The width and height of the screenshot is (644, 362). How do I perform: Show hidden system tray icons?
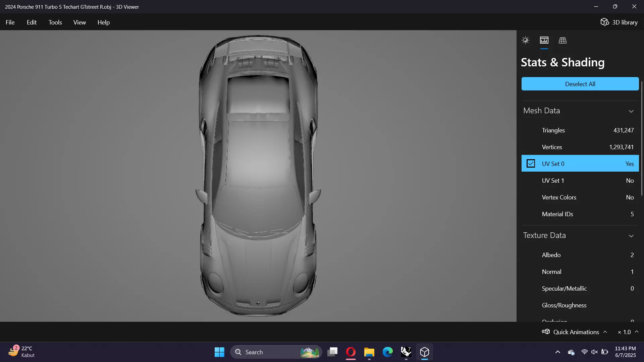point(557,352)
